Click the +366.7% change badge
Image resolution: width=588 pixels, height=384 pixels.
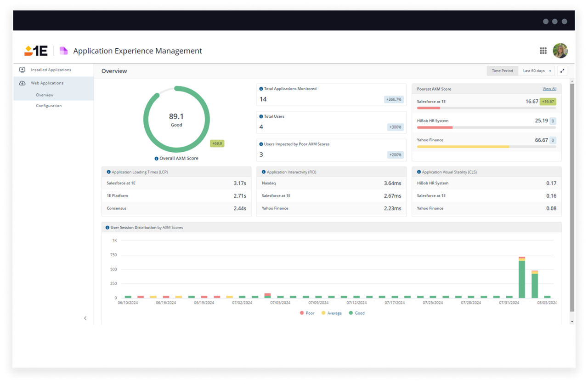(394, 99)
